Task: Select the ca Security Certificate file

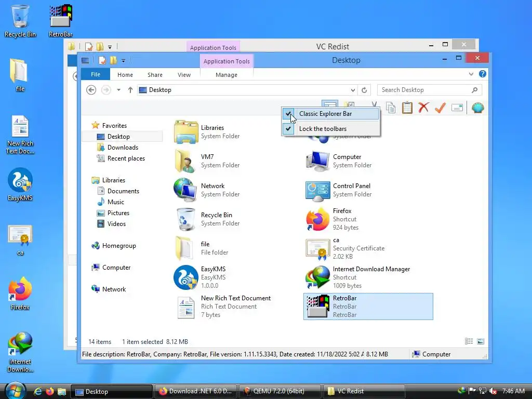Action: pyautogui.click(x=368, y=248)
